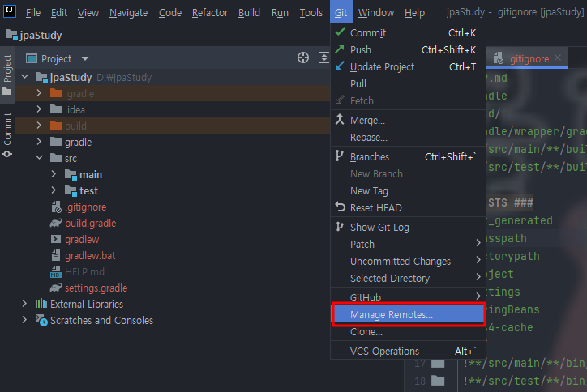Open the Edit menu

(x=59, y=13)
